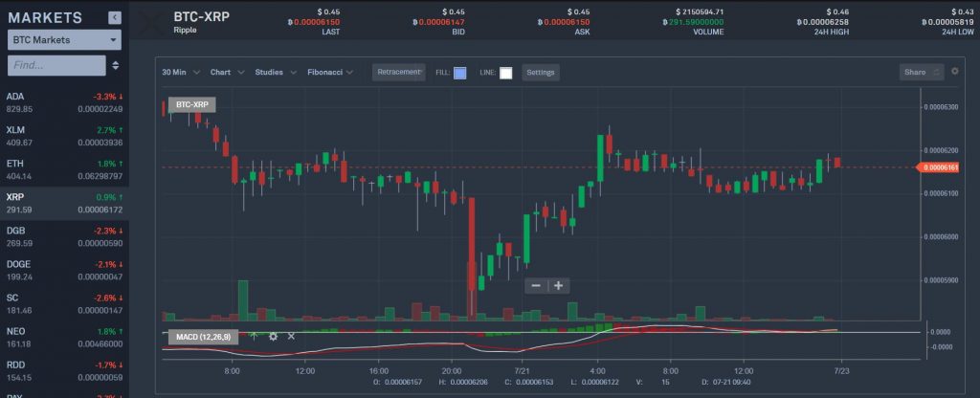
Task: Select DGB market row
Action: [64, 237]
